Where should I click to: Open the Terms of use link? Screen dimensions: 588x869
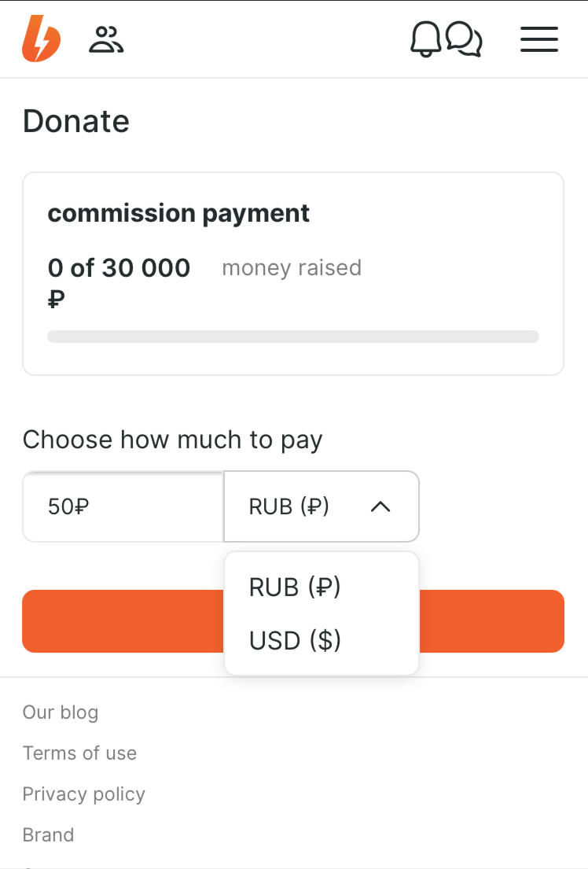80,753
